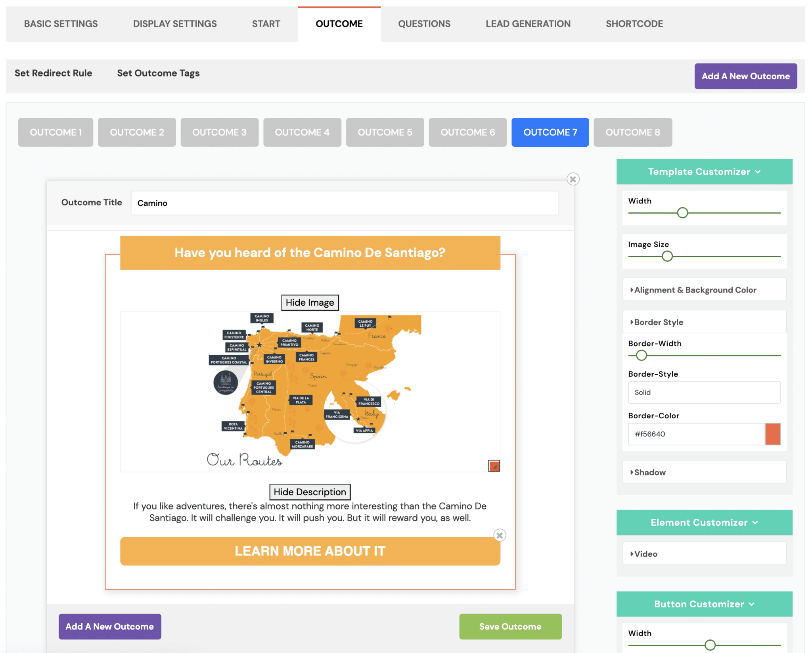812x653 pixels.
Task: Switch to the Questions tab
Action: coord(424,24)
